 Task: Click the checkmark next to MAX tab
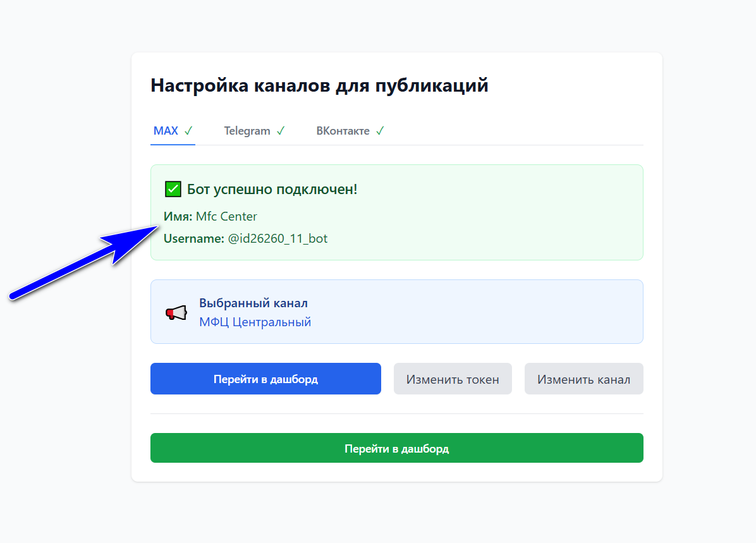click(188, 130)
